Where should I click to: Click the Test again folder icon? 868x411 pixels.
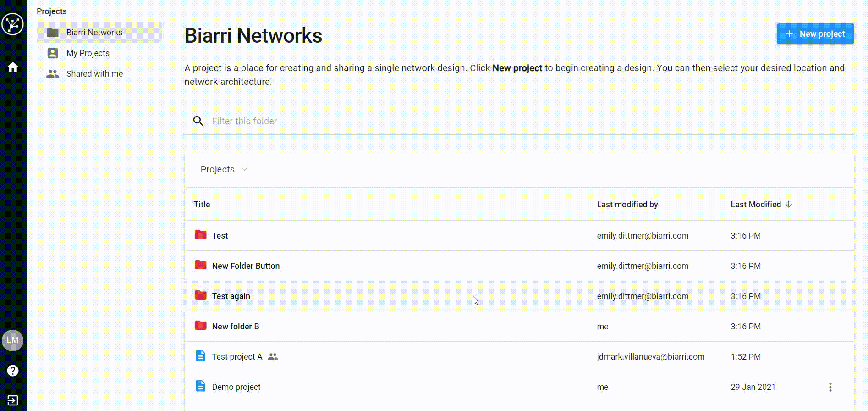pyautogui.click(x=201, y=295)
